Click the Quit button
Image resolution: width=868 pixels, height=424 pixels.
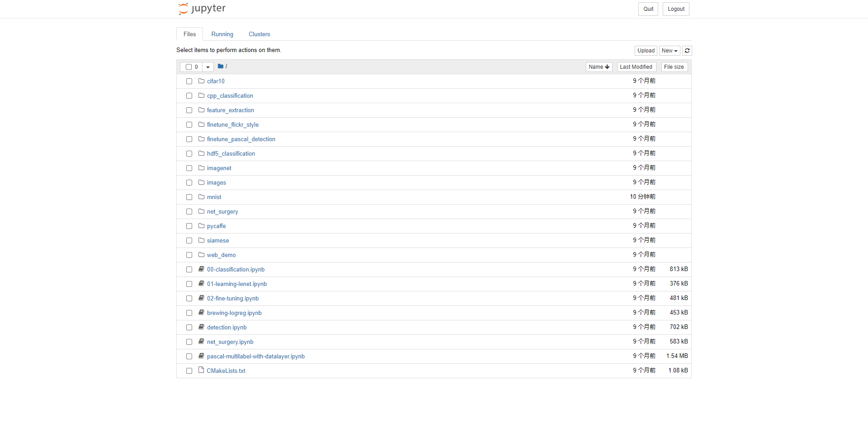(x=648, y=9)
